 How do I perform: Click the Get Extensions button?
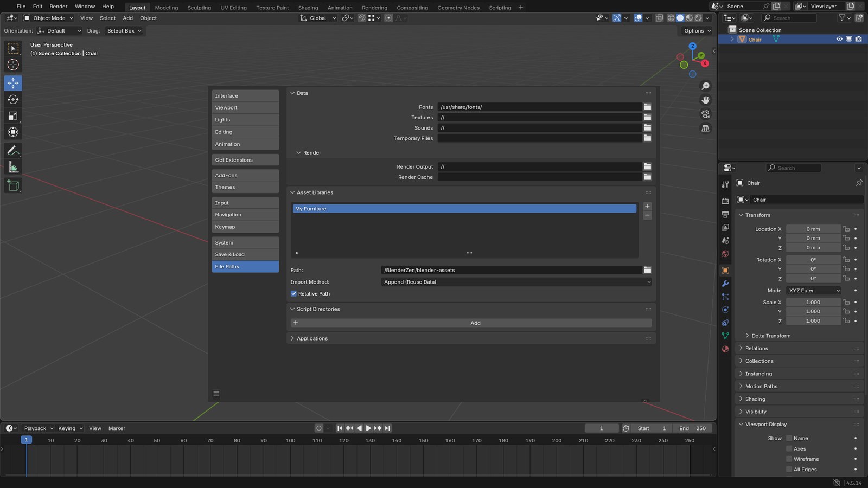(x=245, y=160)
